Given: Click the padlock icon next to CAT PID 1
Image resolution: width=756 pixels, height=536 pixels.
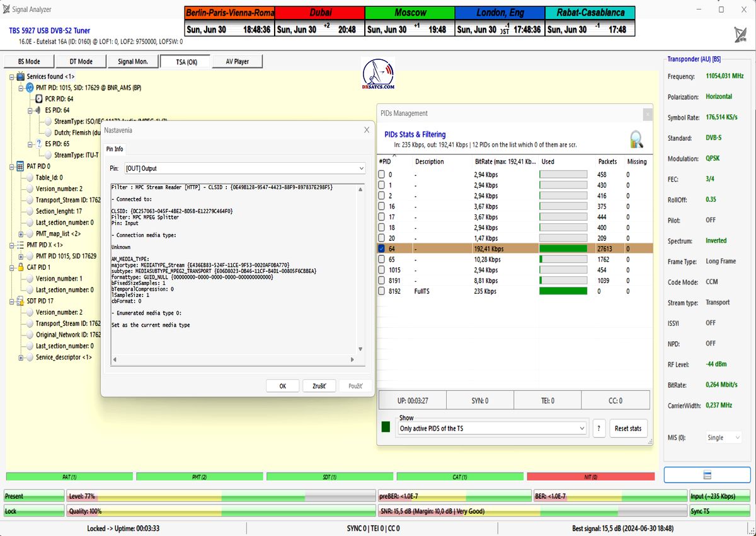Looking at the screenshot, I should (20, 267).
